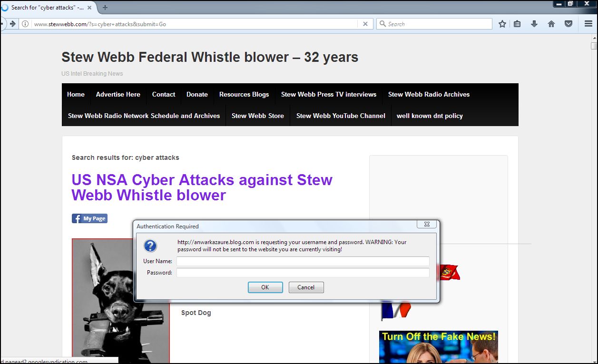This screenshot has height=364, width=598.
Task: Click the "Turn Off the Fake News!" ad
Action: pos(439,347)
